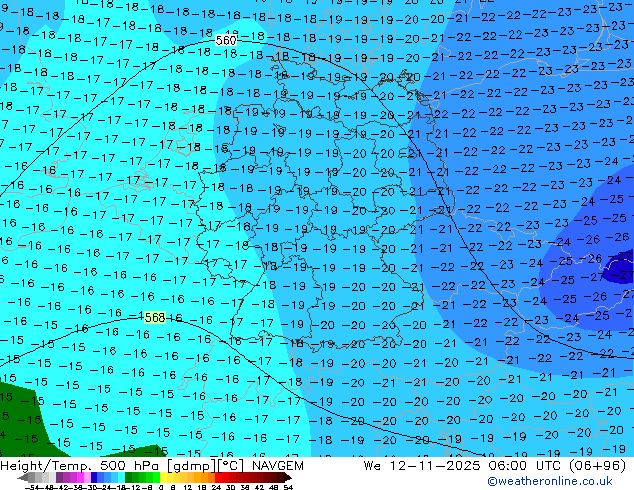Click the bright red 24-degree legend swatch
This screenshot has height=490, width=634.
pos(218,477)
